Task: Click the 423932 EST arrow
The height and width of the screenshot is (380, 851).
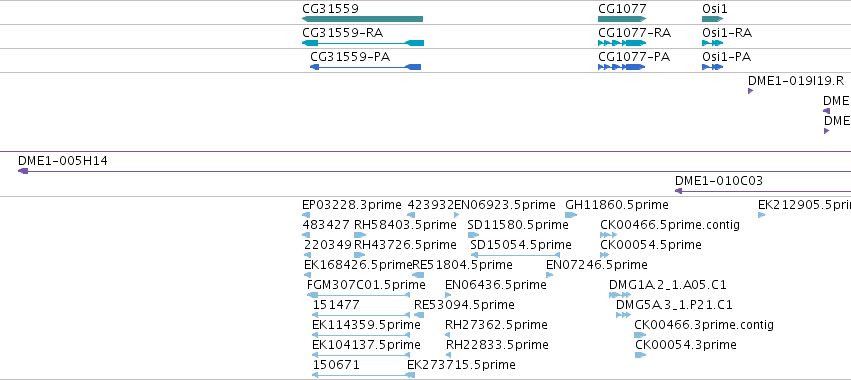Action: 410,215
